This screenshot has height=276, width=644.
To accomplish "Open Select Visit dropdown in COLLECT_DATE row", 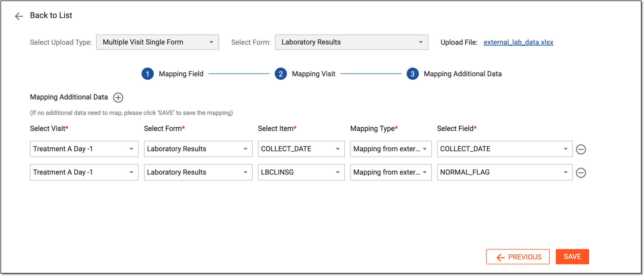I will coord(84,149).
